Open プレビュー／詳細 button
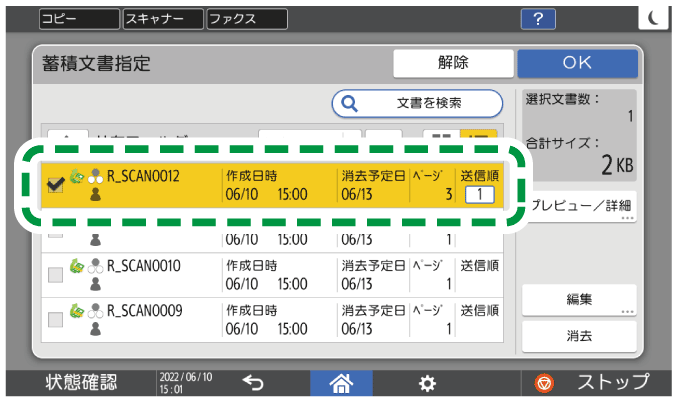The height and width of the screenshot is (400, 675). tap(581, 207)
